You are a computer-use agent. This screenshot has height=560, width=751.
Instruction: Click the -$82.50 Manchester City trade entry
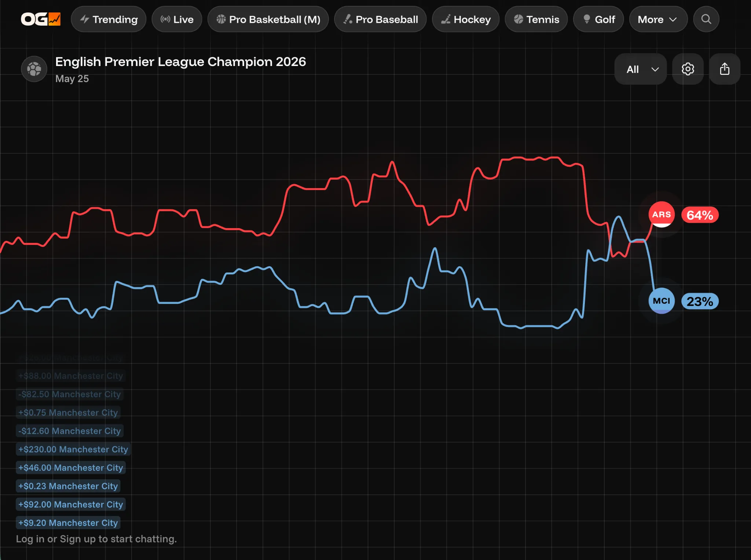click(70, 394)
